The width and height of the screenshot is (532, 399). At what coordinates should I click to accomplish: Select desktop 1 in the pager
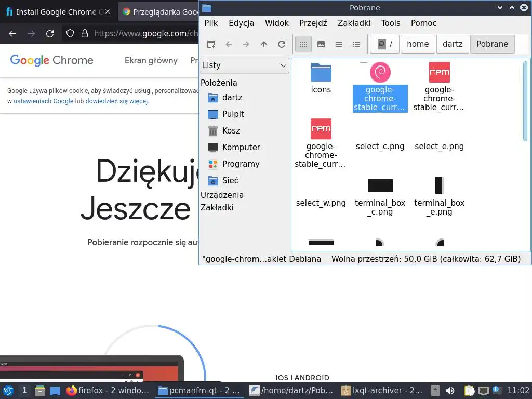(x=24, y=391)
